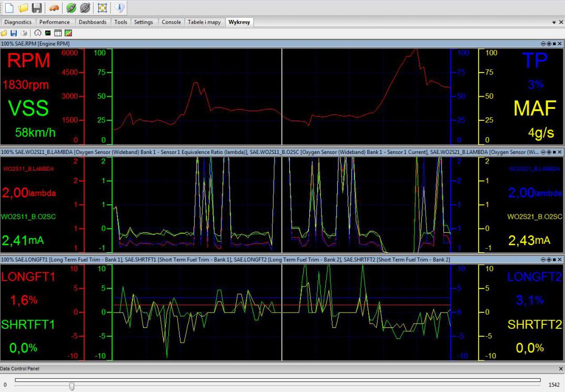Toggle fullscreen with the yellow arrows icon

pyautogui.click(x=103, y=8)
